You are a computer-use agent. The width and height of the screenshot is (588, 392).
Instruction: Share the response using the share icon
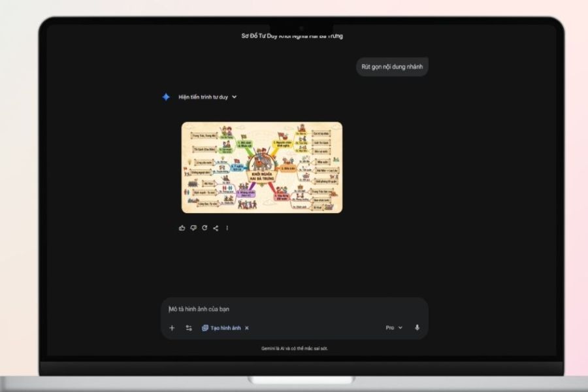[216, 228]
